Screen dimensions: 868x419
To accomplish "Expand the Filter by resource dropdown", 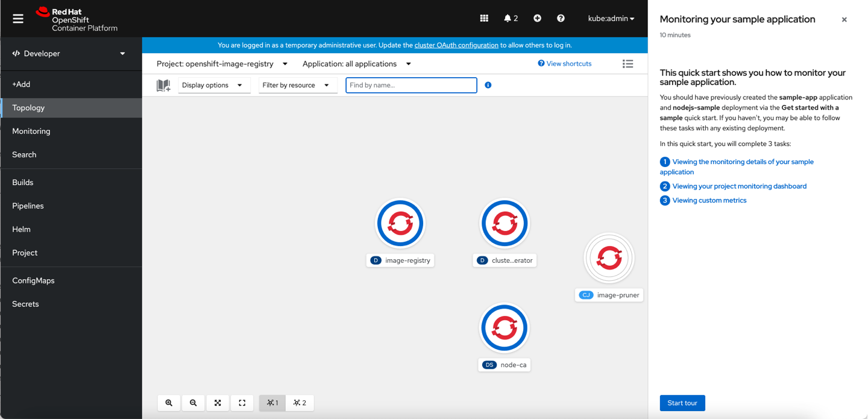I will (298, 85).
